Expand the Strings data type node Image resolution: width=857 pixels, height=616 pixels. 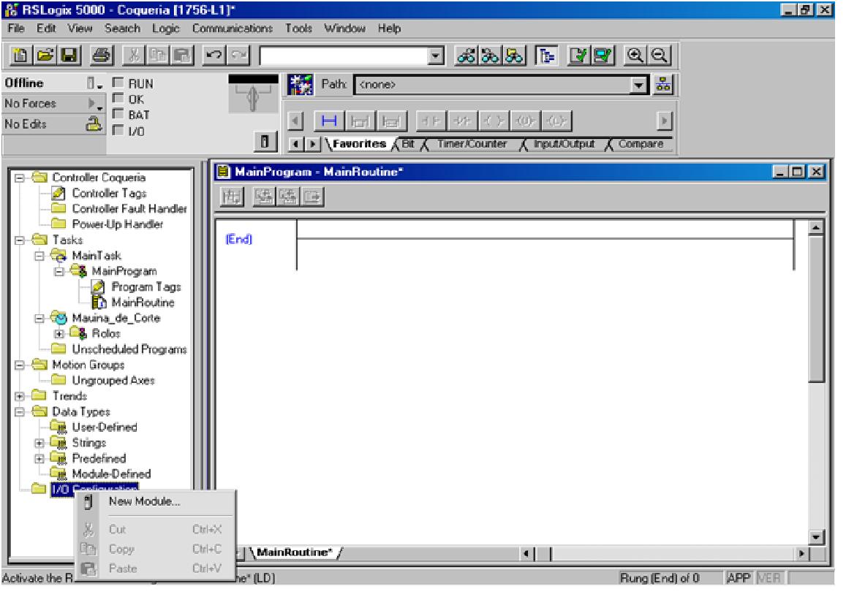(39, 443)
